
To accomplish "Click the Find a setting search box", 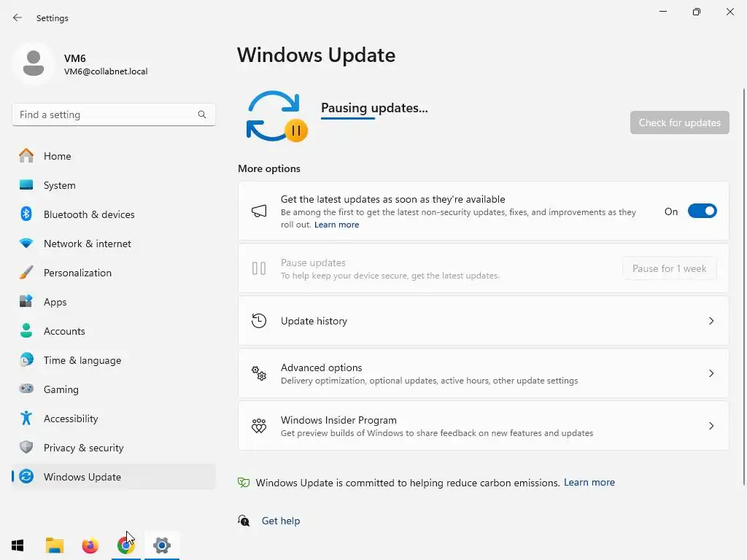I will click(x=113, y=114).
